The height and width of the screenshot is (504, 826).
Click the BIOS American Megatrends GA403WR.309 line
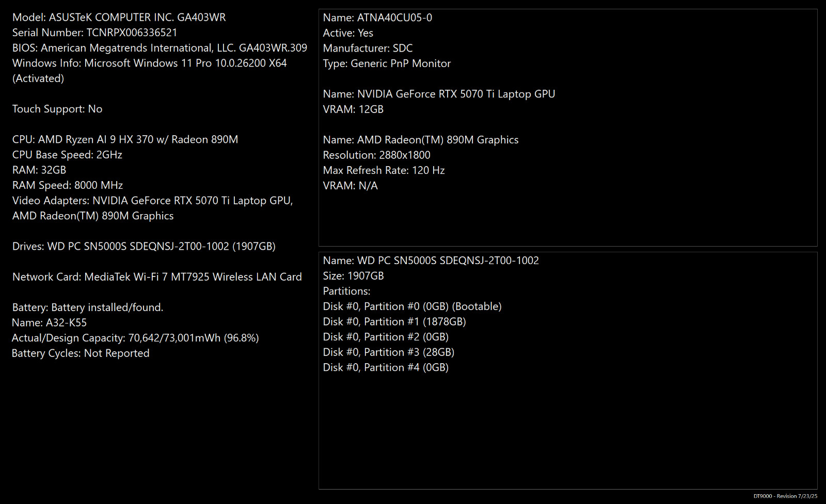160,48
